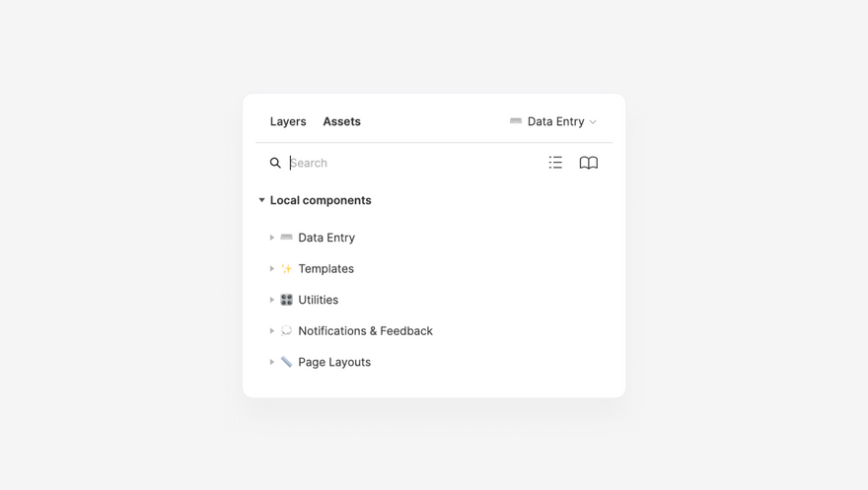Collapse the Local components section
Screen dimensions: 868x490
coord(261,200)
